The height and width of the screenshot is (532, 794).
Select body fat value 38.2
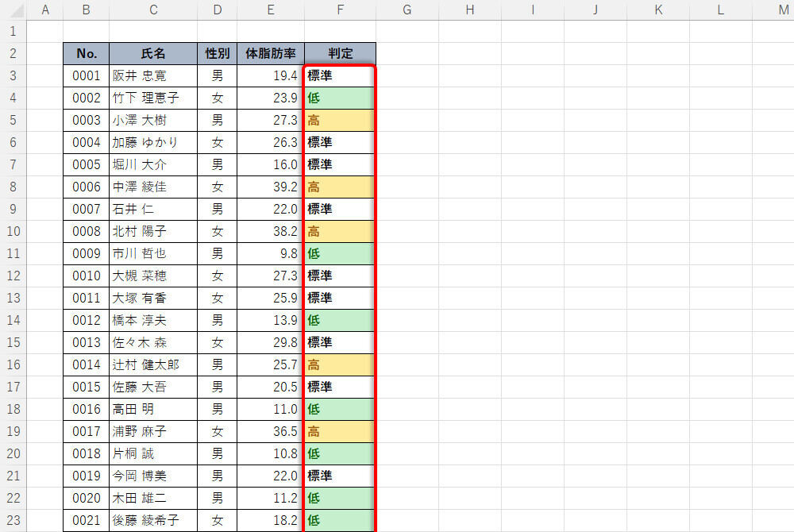pos(271,231)
